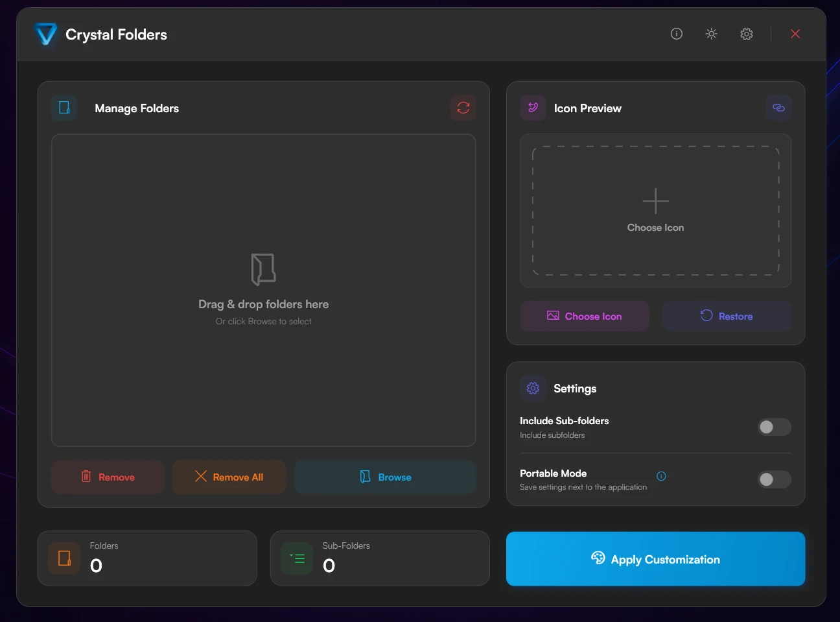
Task: Click the Settings panel gear icon
Action: coord(533,388)
